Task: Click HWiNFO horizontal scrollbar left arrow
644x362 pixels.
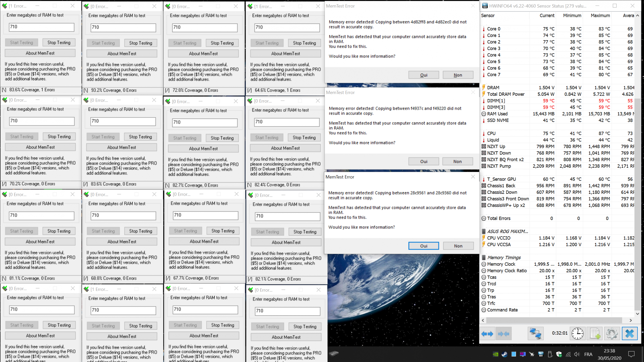Action: 483,320
